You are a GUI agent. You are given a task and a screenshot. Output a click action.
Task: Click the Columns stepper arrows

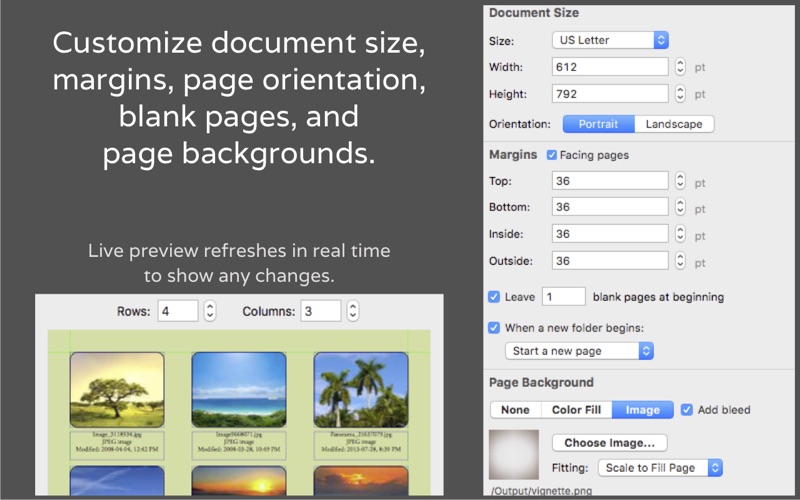pos(353,311)
